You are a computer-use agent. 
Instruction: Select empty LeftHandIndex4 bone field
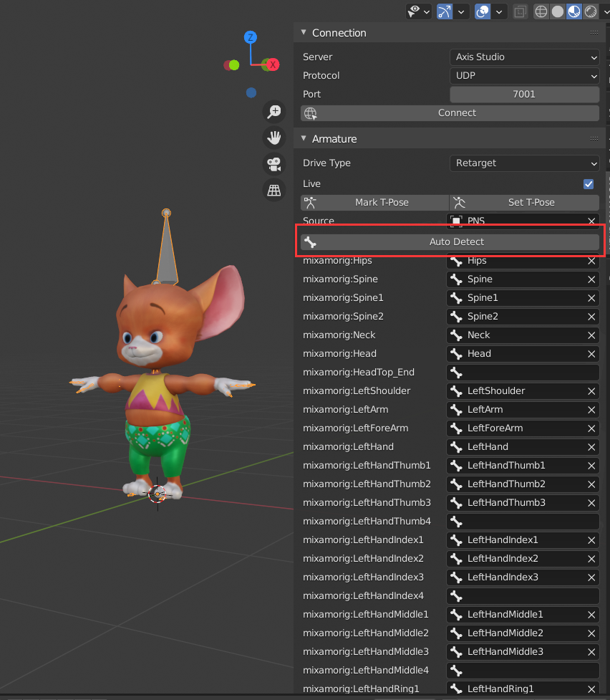[x=523, y=596]
